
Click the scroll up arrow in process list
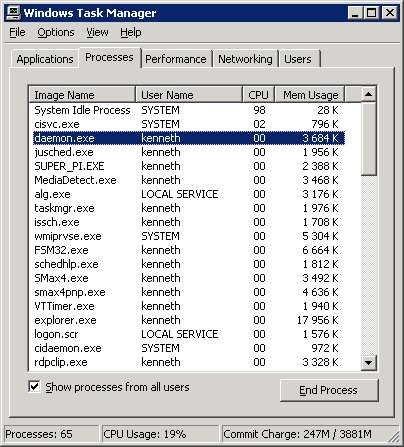(369, 94)
